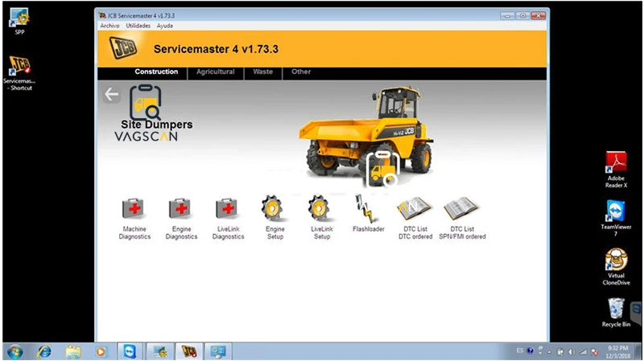
Task: Click the volume speaker tray icon
Action: point(572,352)
